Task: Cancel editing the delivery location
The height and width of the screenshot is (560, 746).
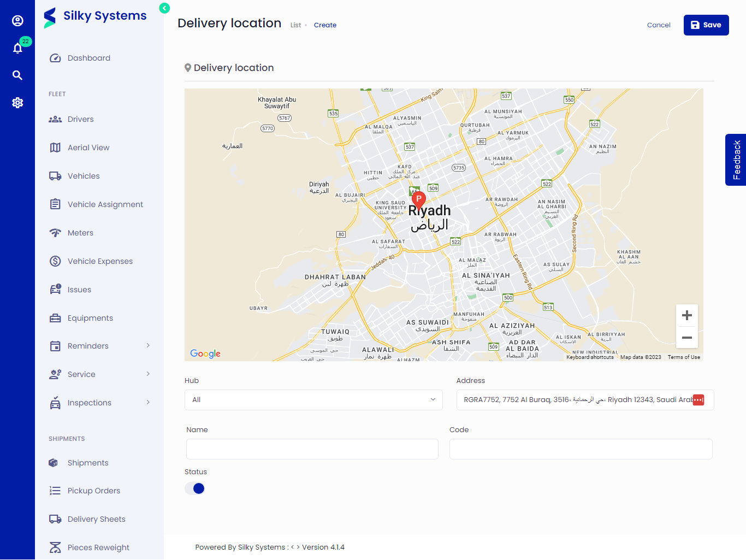Action: 659,25
